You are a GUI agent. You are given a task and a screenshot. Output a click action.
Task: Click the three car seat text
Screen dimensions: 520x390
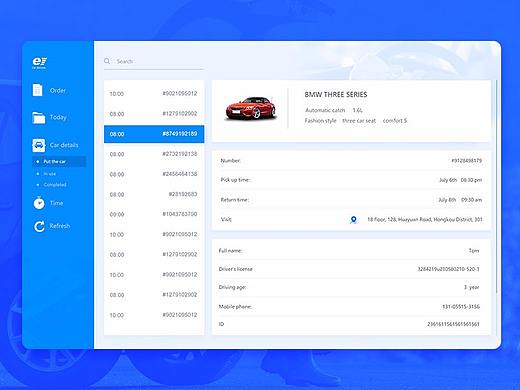click(359, 121)
